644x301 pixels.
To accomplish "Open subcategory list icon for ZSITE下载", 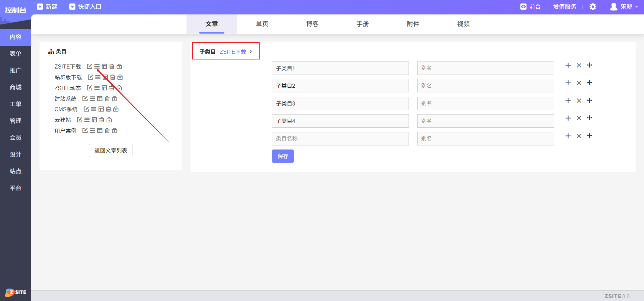I will pos(97,67).
